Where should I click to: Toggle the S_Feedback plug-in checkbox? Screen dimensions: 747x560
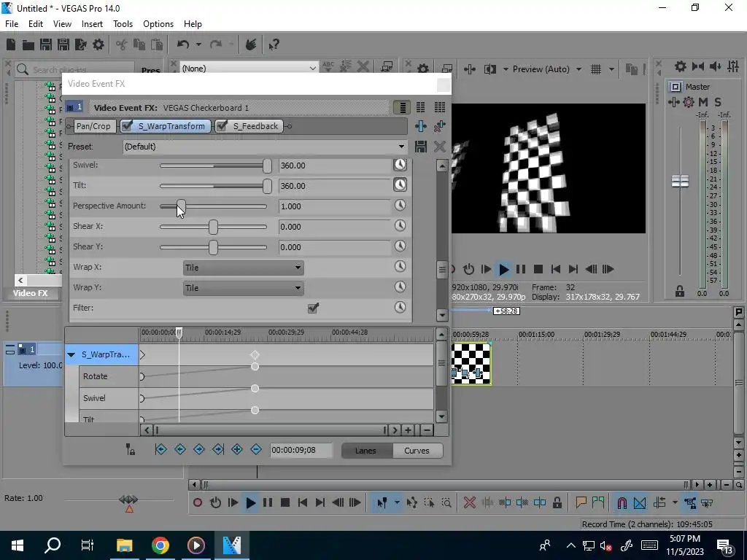222,125
